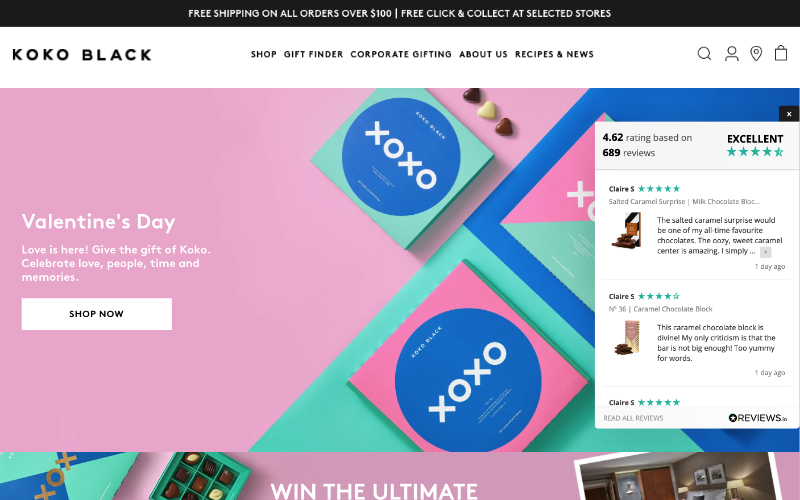Expand Claire S's truncated salted caramel review
The height and width of the screenshot is (500, 800).
click(x=765, y=252)
